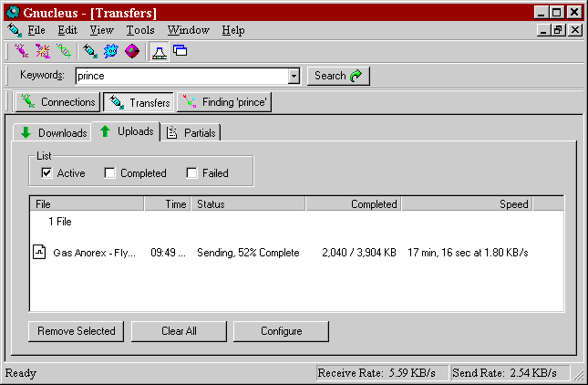Open the Tools menu
Screen dimensions: 588x385
(140, 30)
